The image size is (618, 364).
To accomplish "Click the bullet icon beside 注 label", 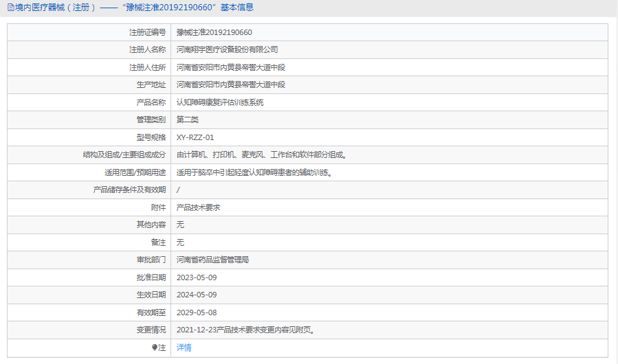I will click(155, 348).
